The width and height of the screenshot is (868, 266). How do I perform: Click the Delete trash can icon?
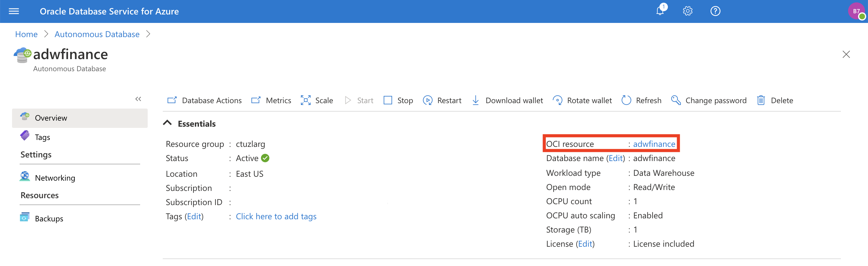(x=760, y=100)
